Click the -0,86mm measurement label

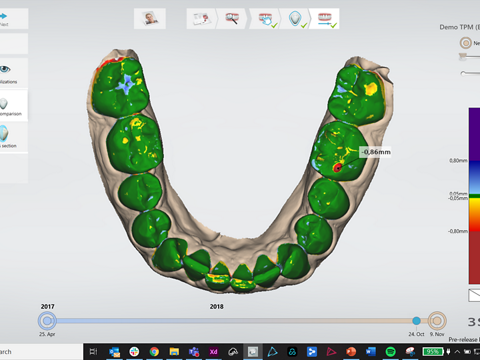point(376,152)
